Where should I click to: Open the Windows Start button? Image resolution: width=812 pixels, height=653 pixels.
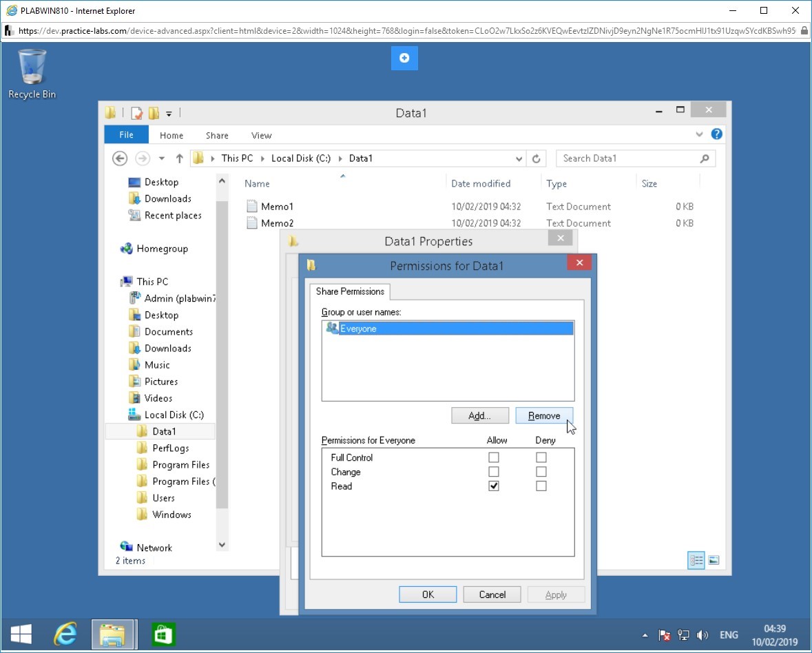(x=21, y=634)
